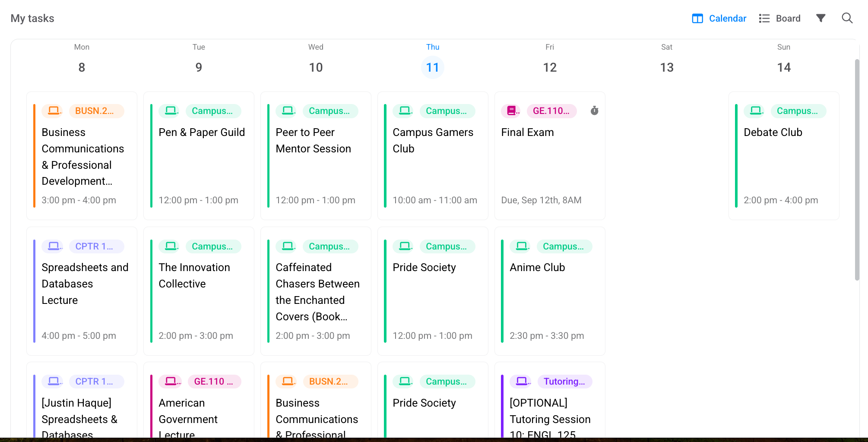The width and height of the screenshot is (868, 442).
Task: Open the search magnifier icon
Action: [x=847, y=18]
